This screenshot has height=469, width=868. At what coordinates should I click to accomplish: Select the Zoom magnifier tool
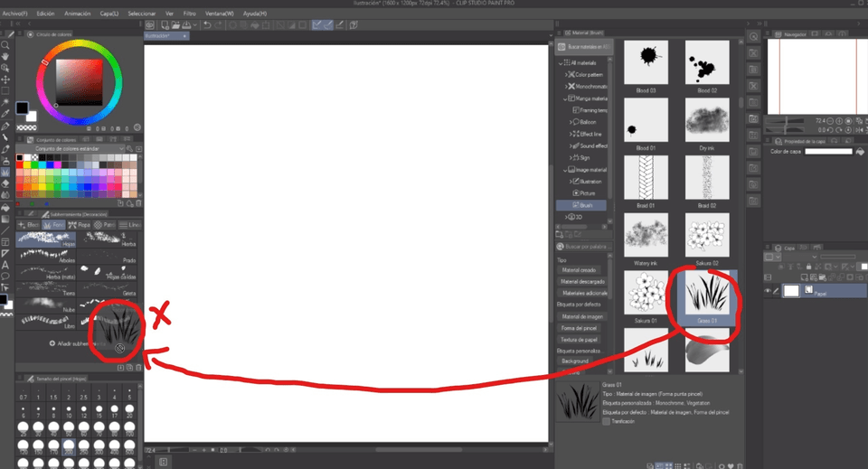click(x=5, y=45)
